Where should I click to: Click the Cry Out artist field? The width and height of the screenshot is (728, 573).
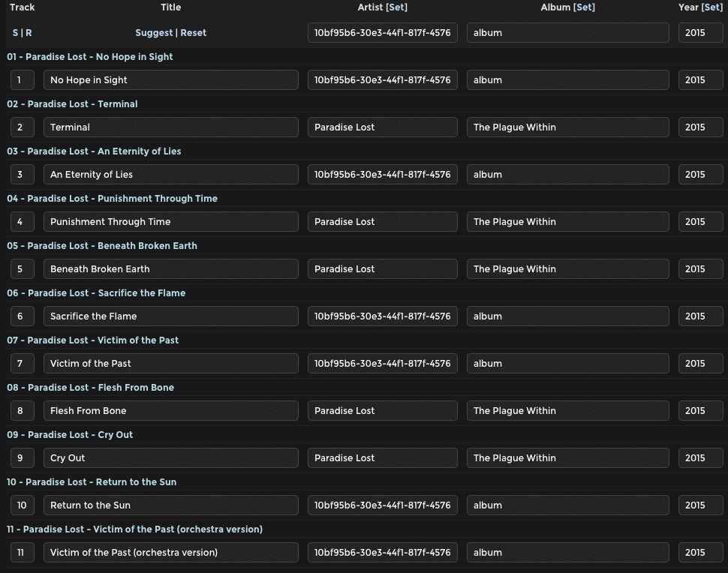382,458
